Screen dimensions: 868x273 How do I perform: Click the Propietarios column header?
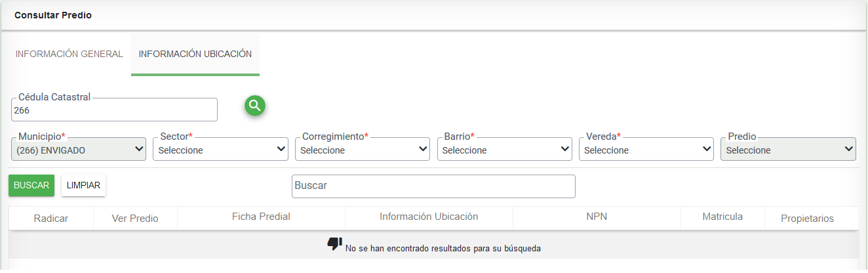pos(807,219)
